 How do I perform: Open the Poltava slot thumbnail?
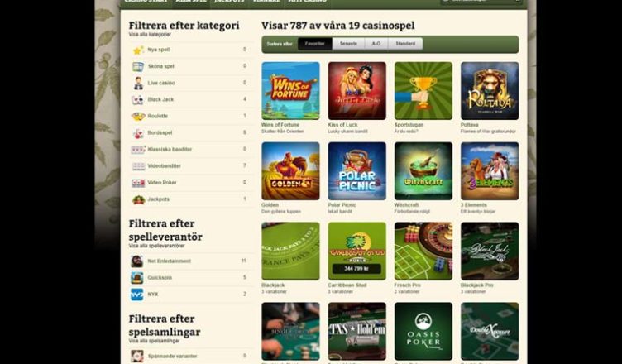[x=490, y=90]
